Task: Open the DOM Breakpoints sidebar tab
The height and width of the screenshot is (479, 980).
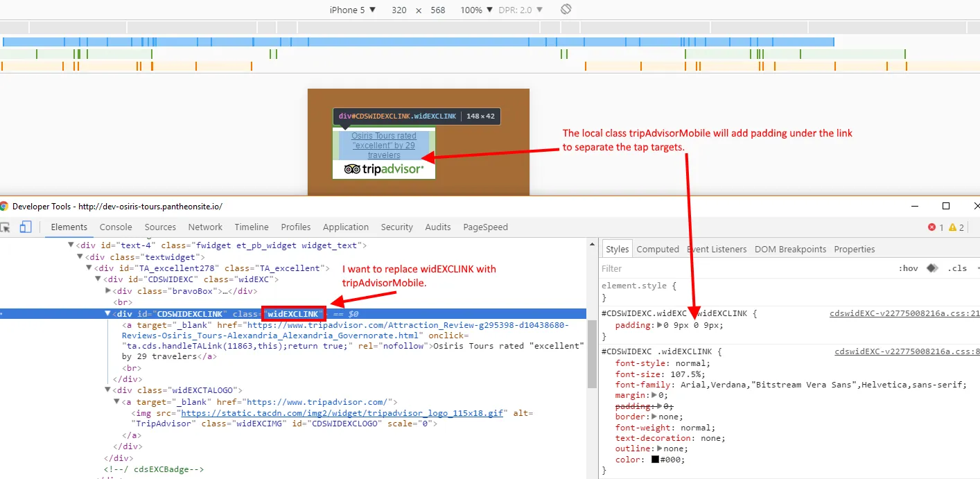Action: click(x=790, y=249)
